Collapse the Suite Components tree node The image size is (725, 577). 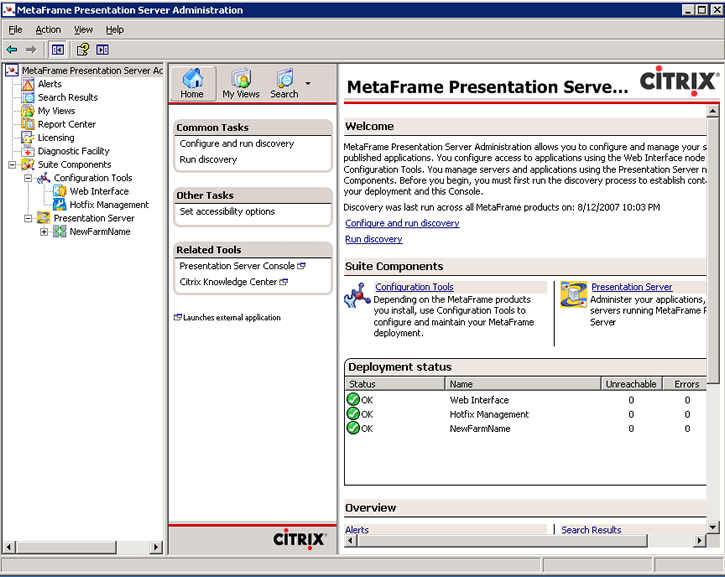[x=12, y=165]
